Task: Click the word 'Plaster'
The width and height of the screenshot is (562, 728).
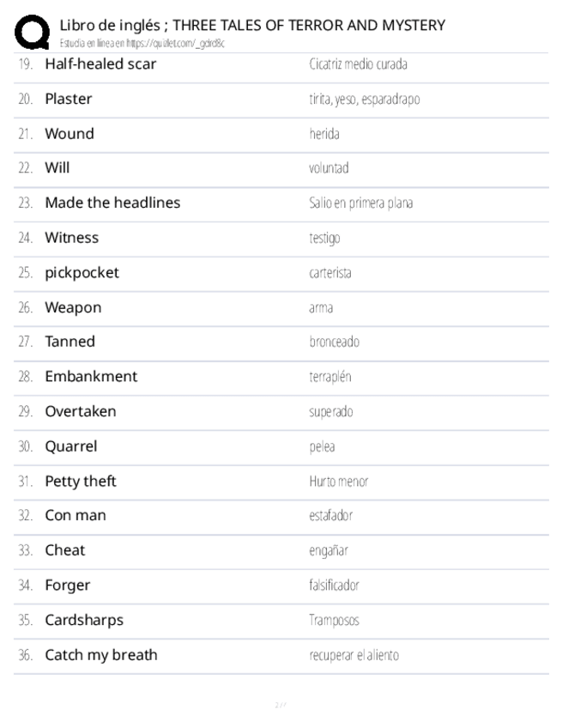Action: pos(69,99)
